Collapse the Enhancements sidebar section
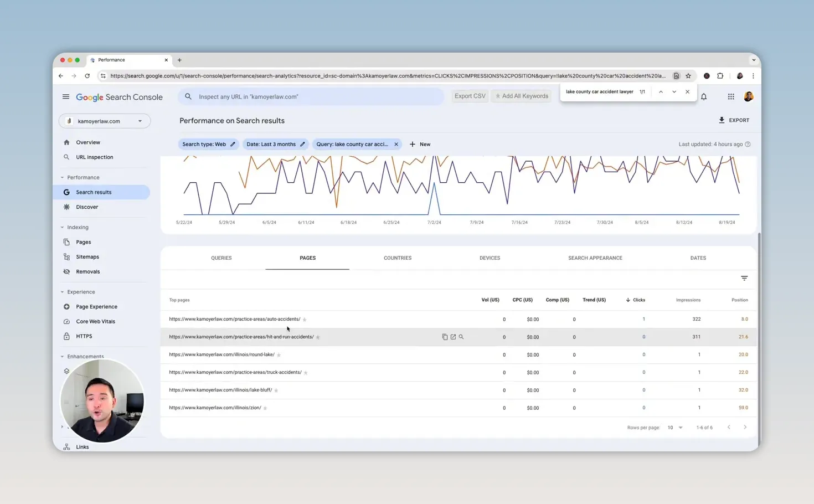This screenshot has height=504, width=814. click(x=62, y=357)
